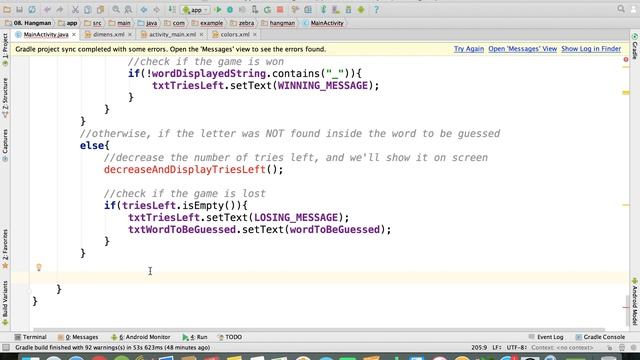The width and height of the screenshot is (640, 360).
Task: Open the Gradle panel on right edge
Action: pyautogui.click(x=635, y=46)
